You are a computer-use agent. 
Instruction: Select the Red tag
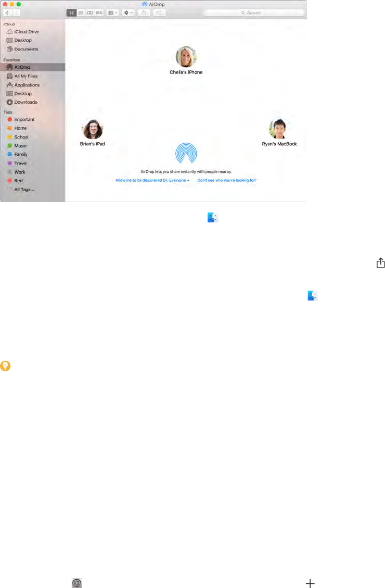click(x=16, y=181)
